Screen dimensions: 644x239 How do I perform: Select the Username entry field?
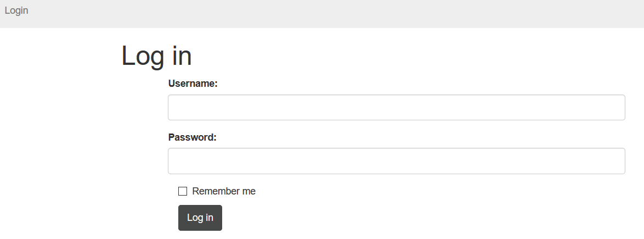point(396,108)
